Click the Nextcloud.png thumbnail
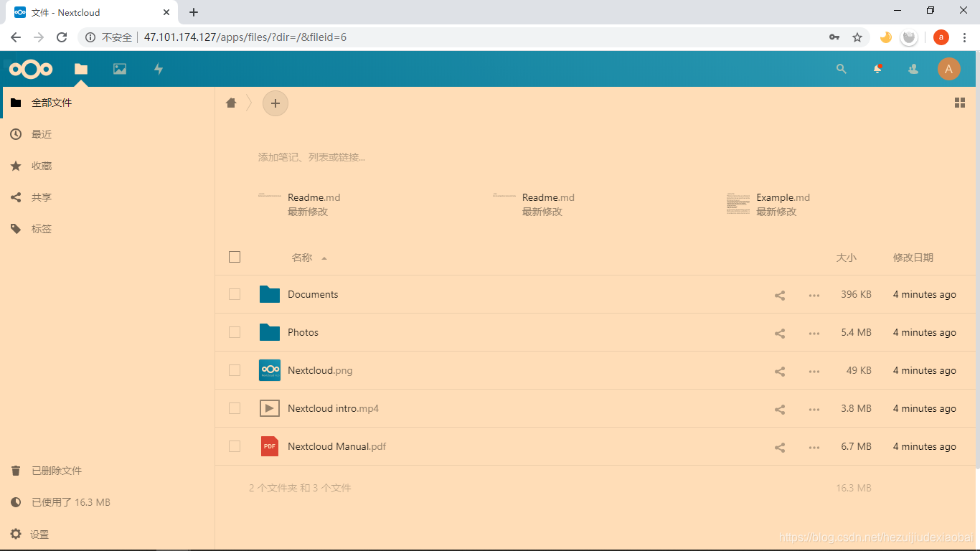This screenshot has width=980, height=551. coord(270,370)
